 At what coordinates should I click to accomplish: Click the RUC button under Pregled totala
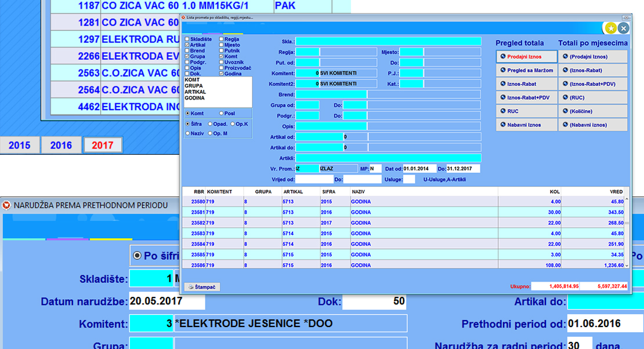[x=526, y=111]
